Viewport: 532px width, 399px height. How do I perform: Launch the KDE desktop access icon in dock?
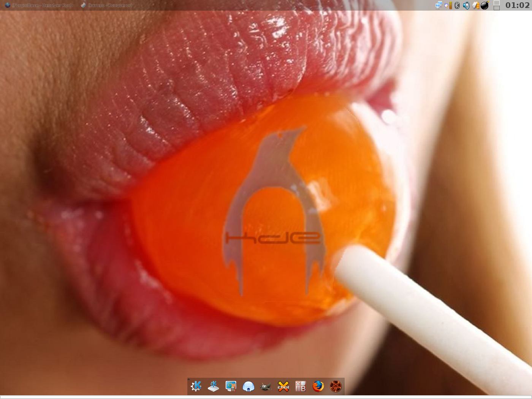(214, 386)
